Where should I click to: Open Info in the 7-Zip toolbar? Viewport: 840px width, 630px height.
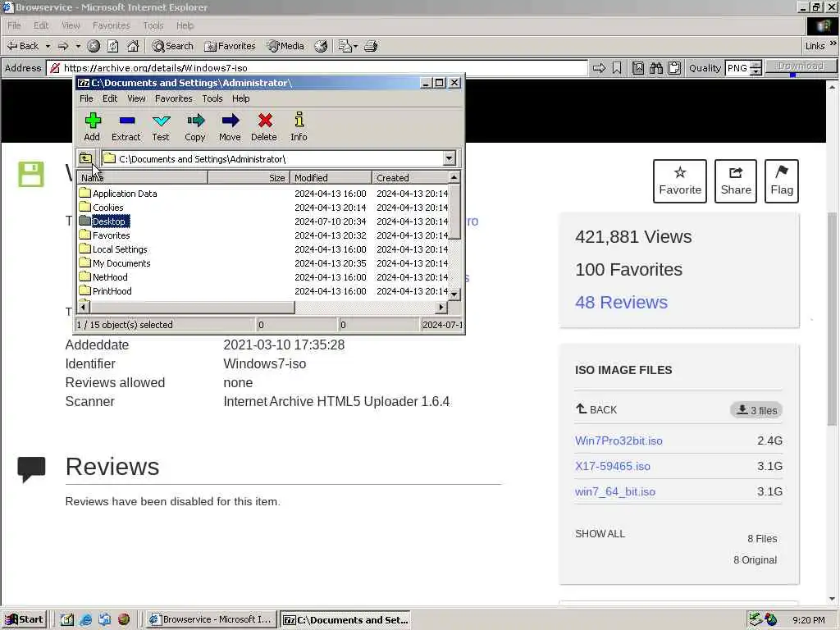[299, 127]
